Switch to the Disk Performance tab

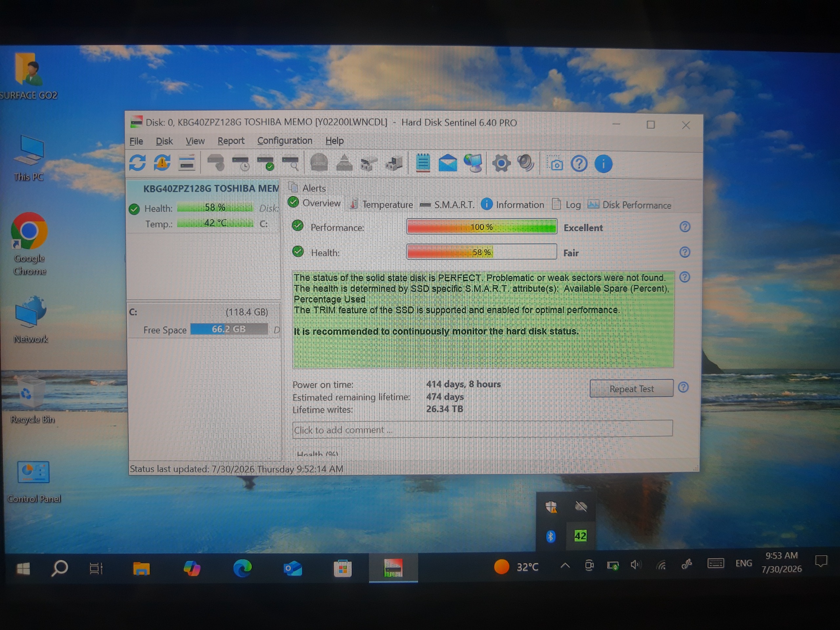click(629, 205)
